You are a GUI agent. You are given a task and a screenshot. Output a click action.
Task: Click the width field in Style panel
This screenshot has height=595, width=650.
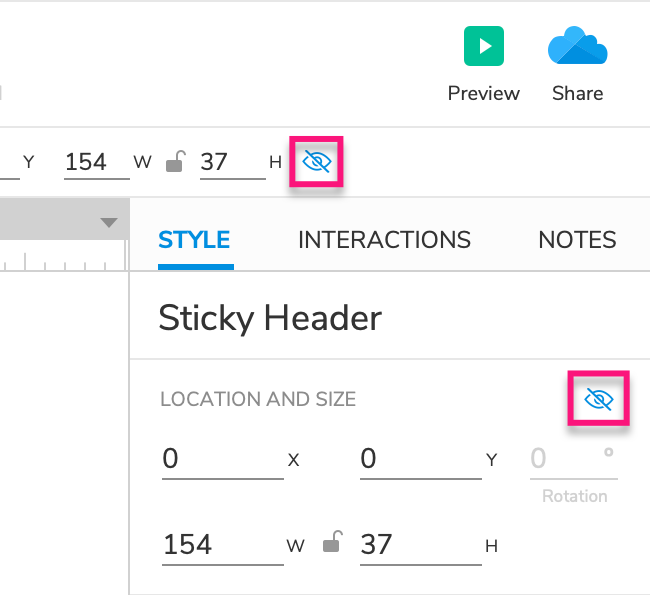pyautogui.click(x=221, y=544)
